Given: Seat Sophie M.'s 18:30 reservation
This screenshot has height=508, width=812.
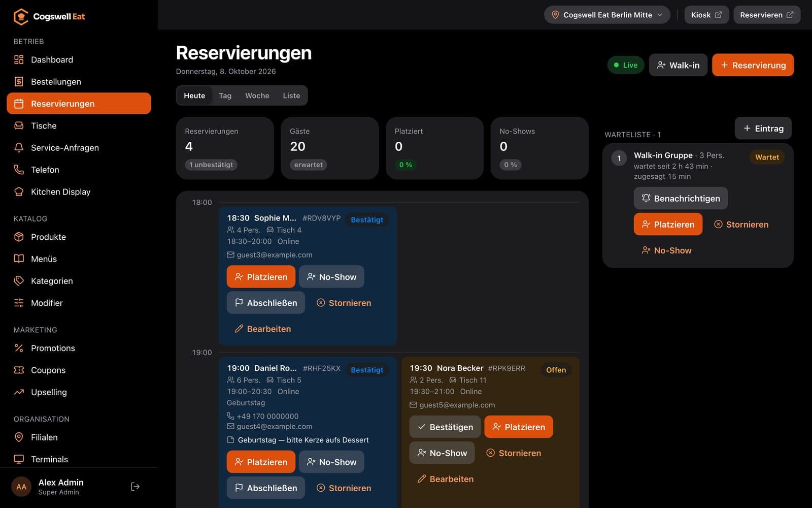Looking at the screenshot, I should point(261,276).
